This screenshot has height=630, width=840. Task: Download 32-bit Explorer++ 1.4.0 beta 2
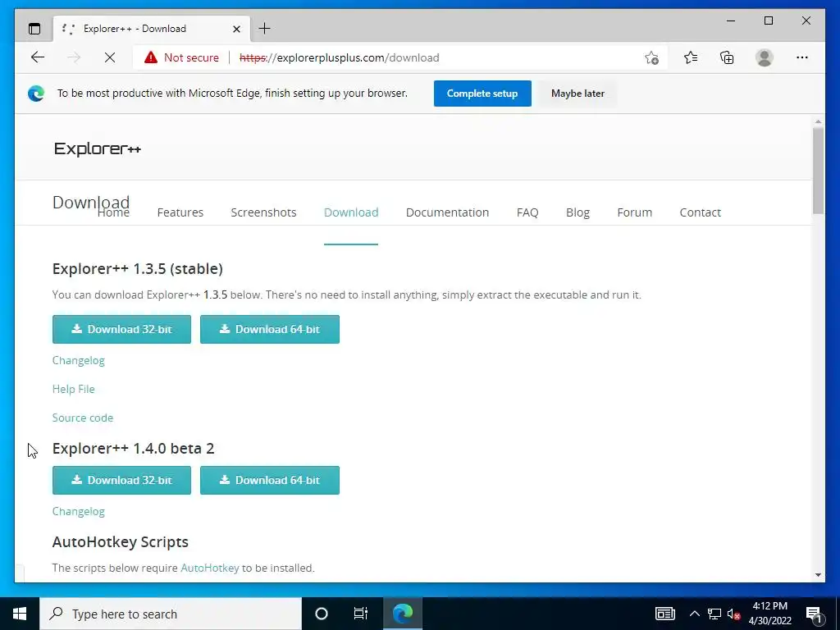point(121,481)
